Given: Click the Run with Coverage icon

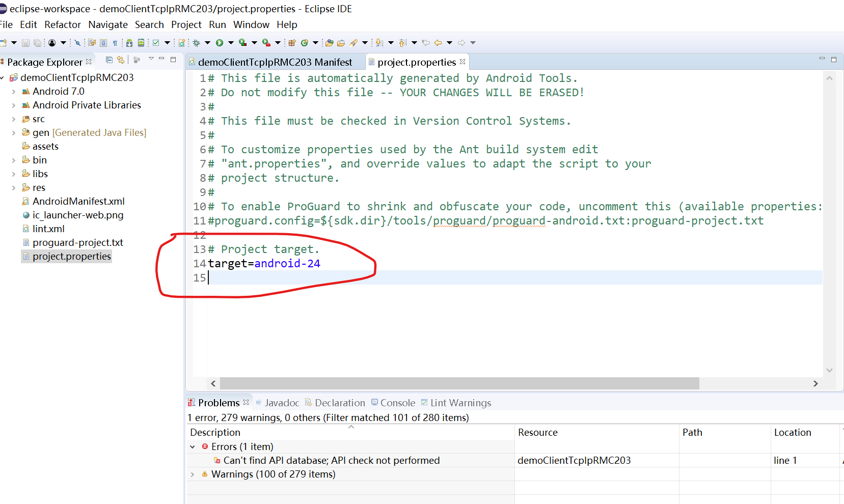Looking at the screenshot, I should (243, 43).
